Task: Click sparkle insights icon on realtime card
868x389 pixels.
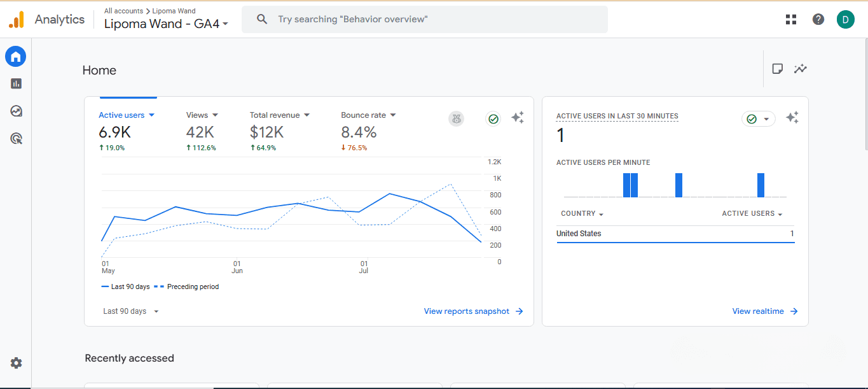Action: (x=792, y=118)
